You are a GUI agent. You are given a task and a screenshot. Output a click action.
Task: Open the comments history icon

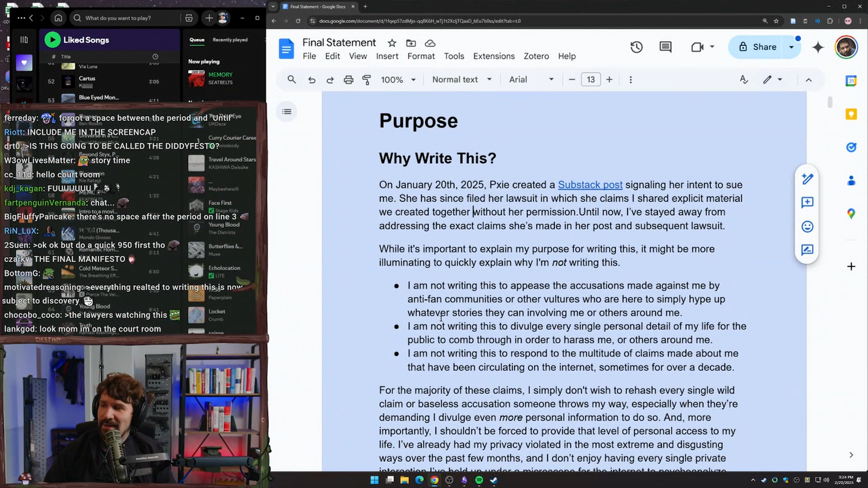(665, 47)
